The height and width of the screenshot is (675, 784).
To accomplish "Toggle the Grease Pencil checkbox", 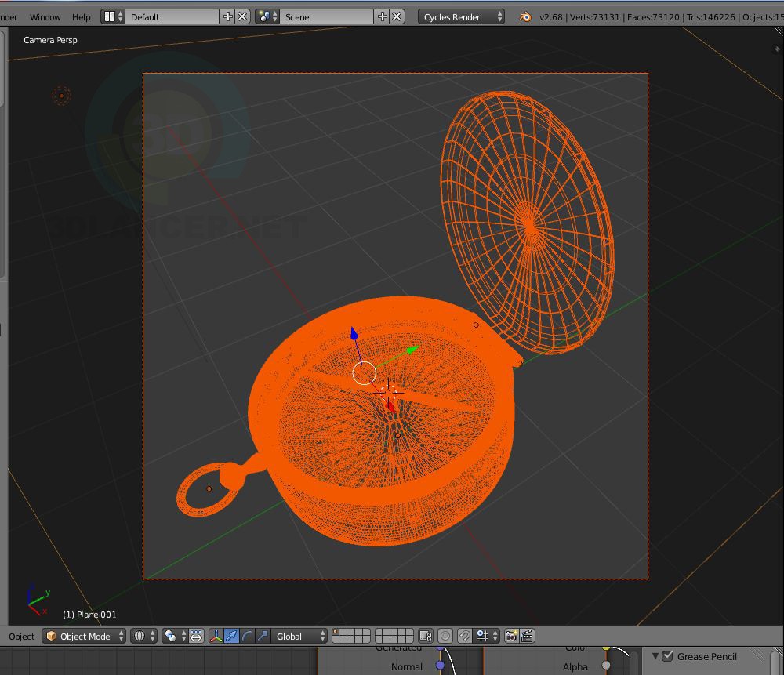I will click(x=667, y=656).
